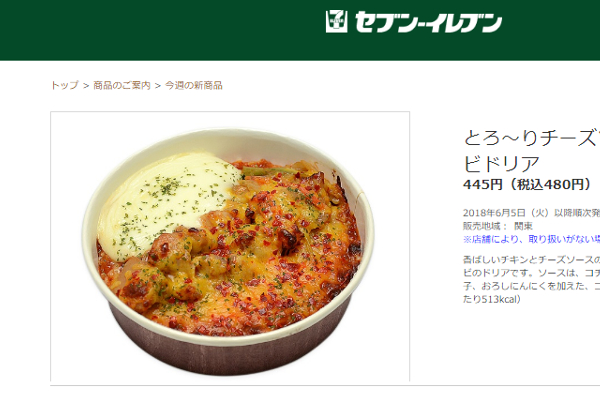The height and width of the screenshot is (400, 600).
Task: Click the arrow separator before 今週の新商品
Action: click(158, 86)
